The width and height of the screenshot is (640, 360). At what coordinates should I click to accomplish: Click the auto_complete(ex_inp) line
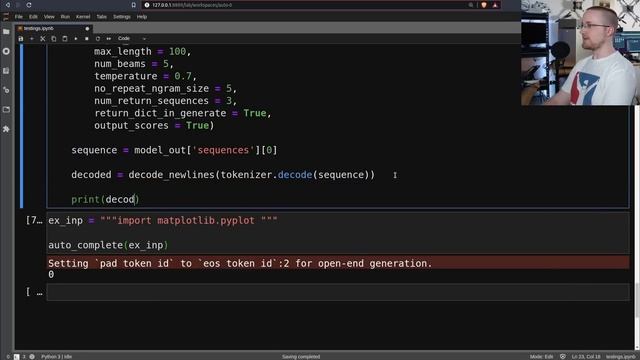pyautogui.click(x=108, y=245)
